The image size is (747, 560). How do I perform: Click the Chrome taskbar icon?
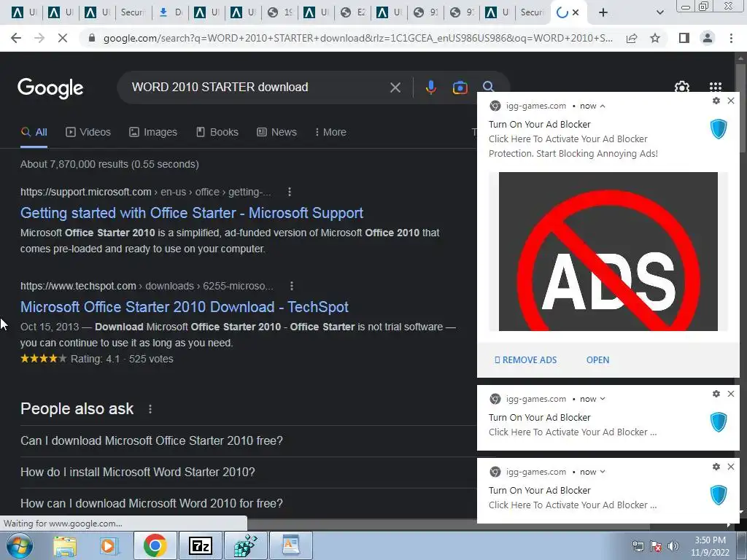[155, 545]
